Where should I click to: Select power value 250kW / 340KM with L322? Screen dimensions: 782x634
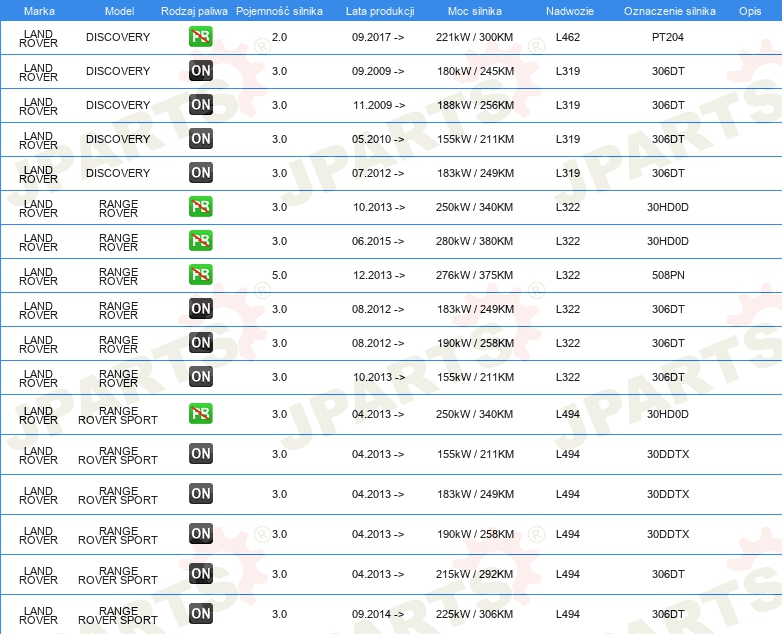coord(474,207)
